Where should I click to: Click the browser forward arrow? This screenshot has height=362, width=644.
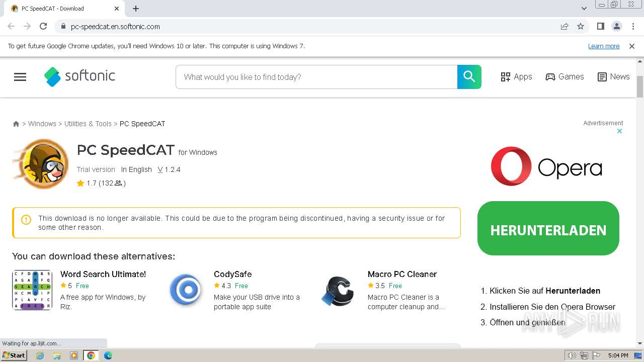point(27,26)
